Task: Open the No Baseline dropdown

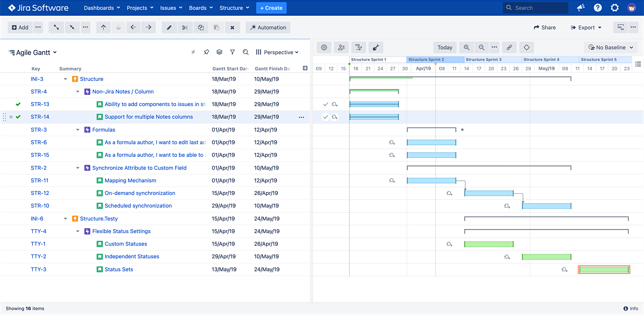Action: coord(611,47)
